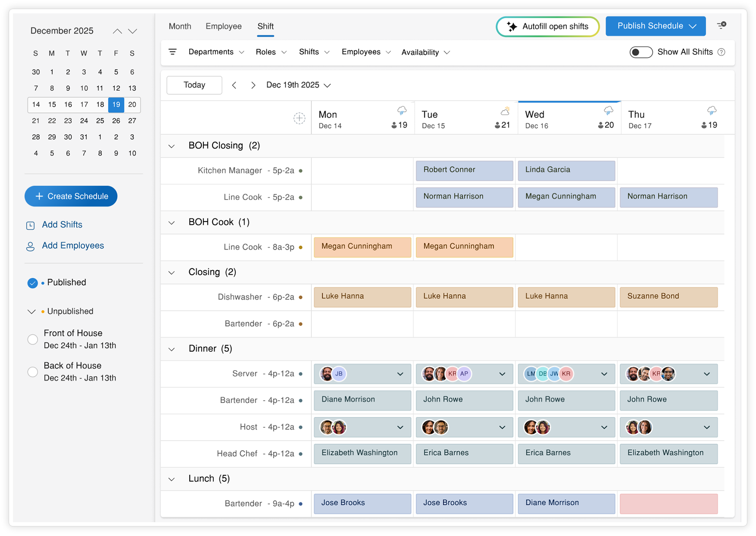Switch to the Month tab

point(180,26)
